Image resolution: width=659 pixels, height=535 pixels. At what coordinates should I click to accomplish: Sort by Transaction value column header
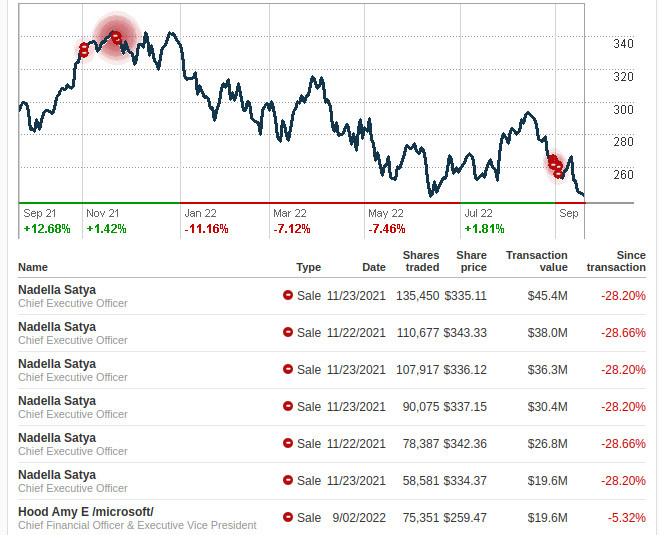click(536, 261)
